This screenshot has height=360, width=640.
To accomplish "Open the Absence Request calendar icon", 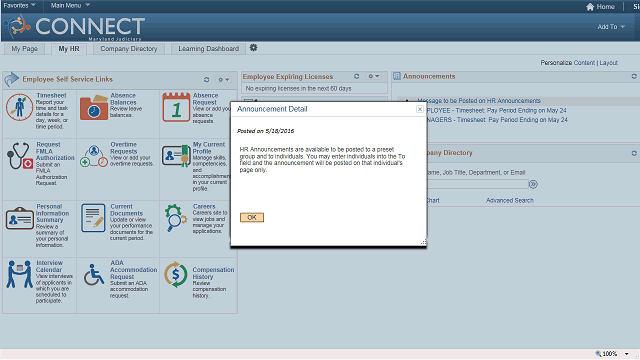I will (x=176, y=107).
